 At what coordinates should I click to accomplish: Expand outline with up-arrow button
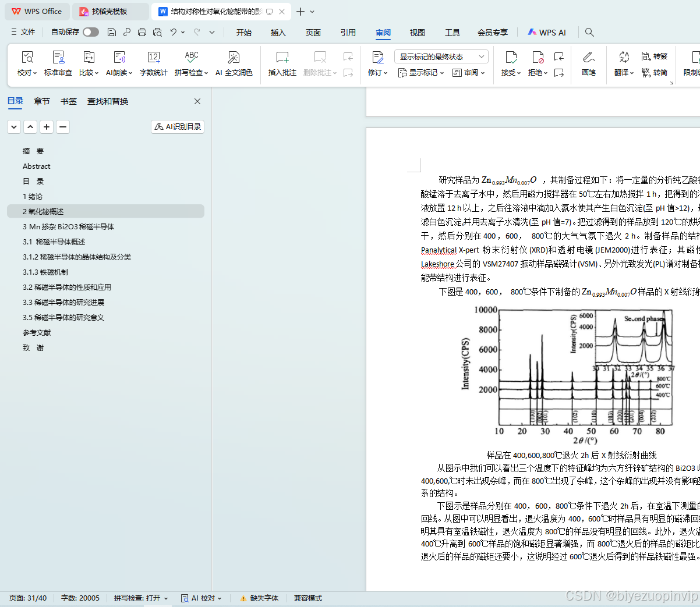[30, 127]
